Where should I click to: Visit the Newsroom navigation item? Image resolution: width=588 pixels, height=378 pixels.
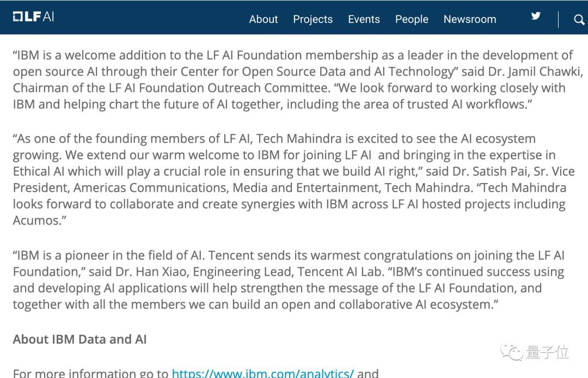point(470,20)
